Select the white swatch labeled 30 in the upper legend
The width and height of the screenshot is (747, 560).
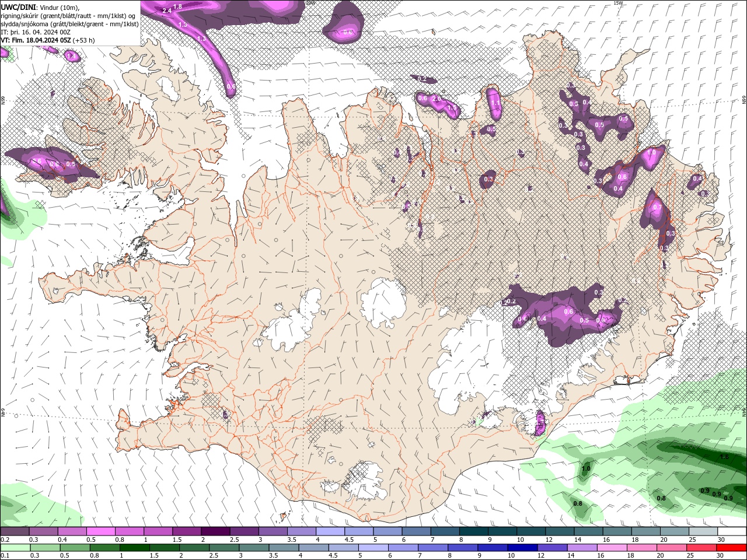pos(732,531)
